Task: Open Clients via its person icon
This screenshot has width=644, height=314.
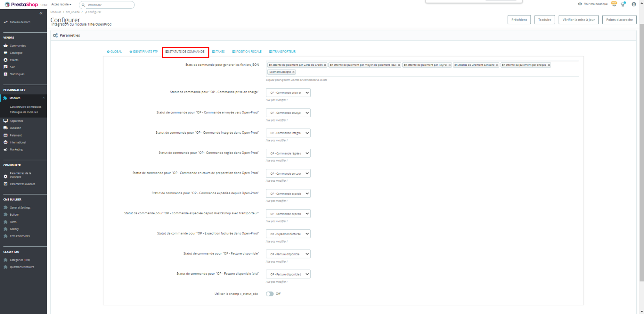Action: (5, 60)
